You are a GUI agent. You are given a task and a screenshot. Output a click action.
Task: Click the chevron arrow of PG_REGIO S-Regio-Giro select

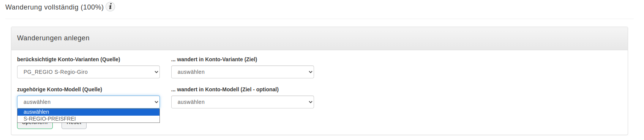pos(156,72)
